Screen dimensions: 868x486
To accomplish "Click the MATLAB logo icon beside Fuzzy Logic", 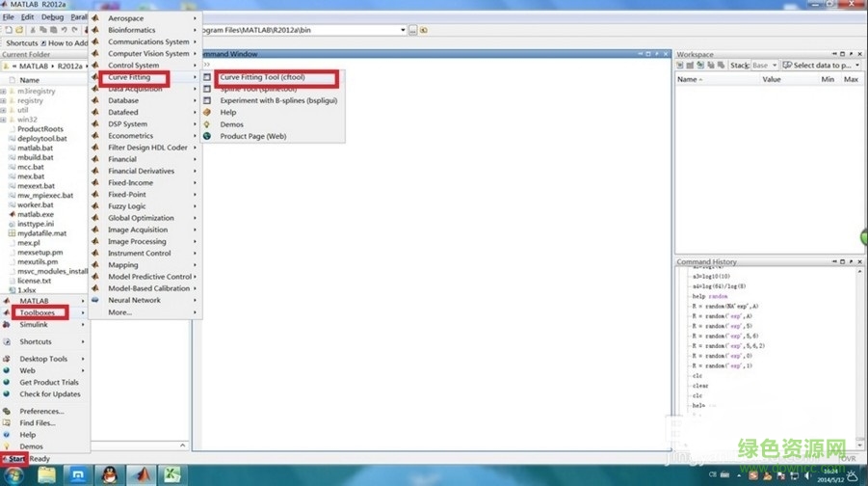I will 95,206.
